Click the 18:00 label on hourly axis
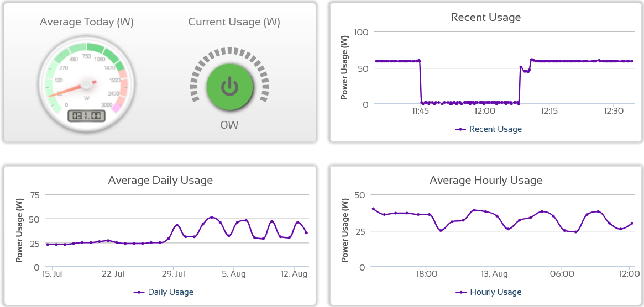This screenshot has width=644, height=307. tap(427, 274)
